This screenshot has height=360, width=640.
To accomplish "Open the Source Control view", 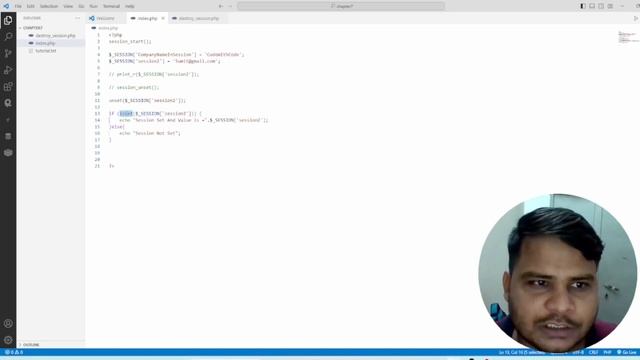I will click(8, 53).
